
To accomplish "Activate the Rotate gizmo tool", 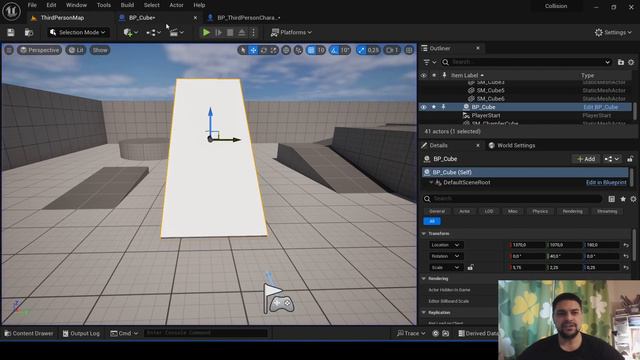I will (264, 50).
